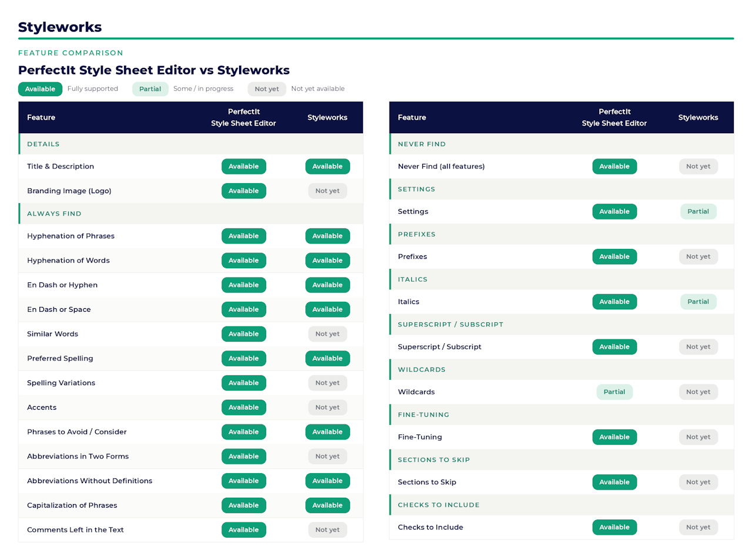Image resolution: width=752 pixels, height=560 pixels.
Task: Click Styleworks Available badge for Title & Description
Action: coord(327,167)
